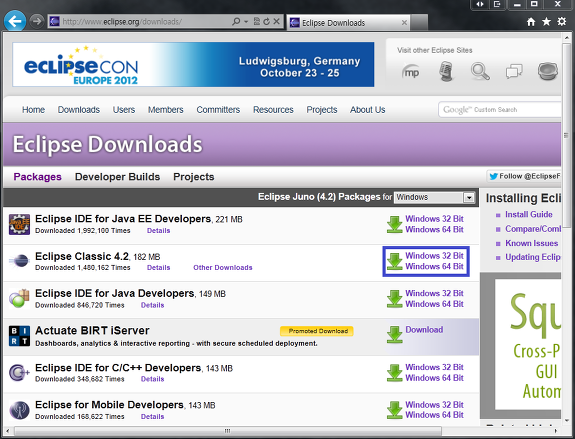Open the Committers menu item
The image size is (575, 439).
coord(218,110)
